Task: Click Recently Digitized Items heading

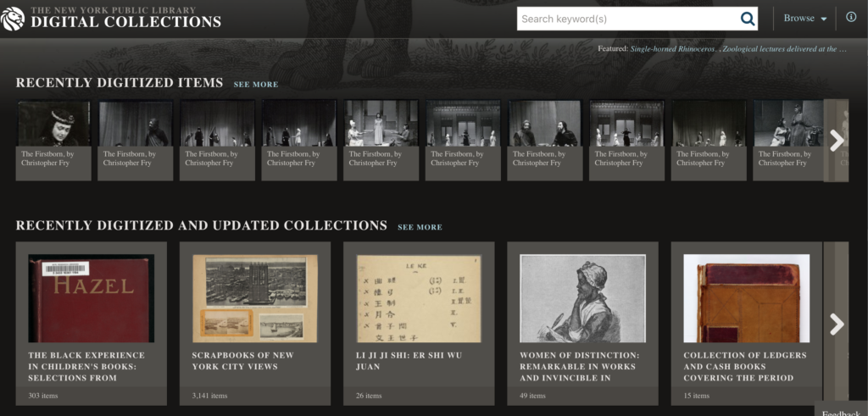Action: point(120,83)
